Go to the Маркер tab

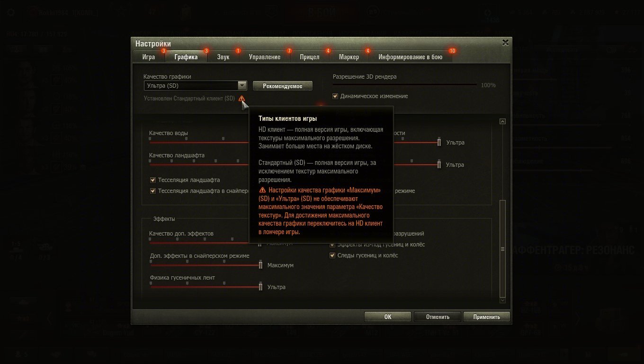349,57
